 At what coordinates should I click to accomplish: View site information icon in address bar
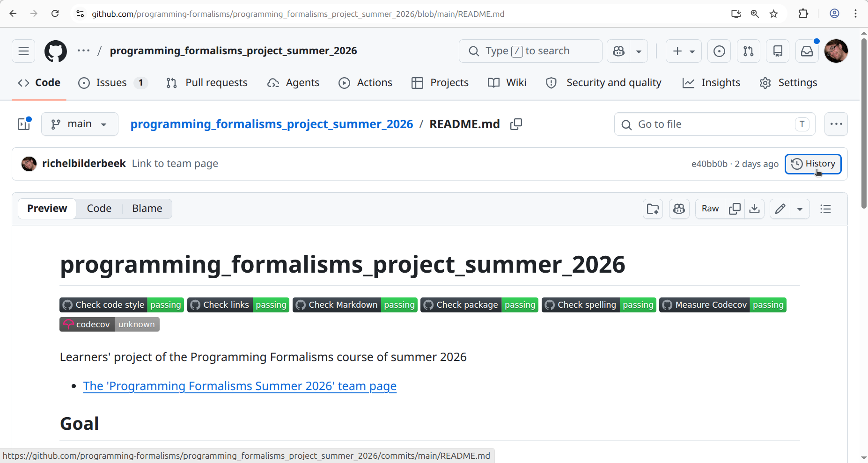tap(80, 14)
